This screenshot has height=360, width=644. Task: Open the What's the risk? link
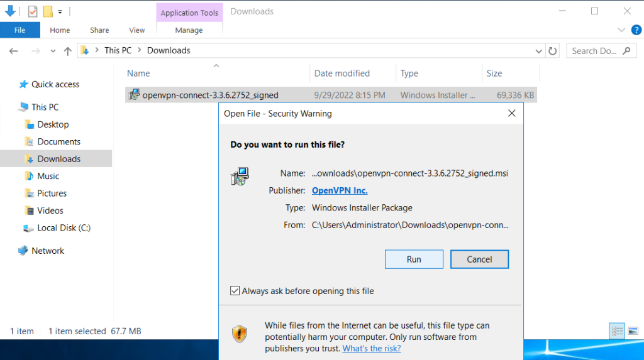tap(372, 349)
